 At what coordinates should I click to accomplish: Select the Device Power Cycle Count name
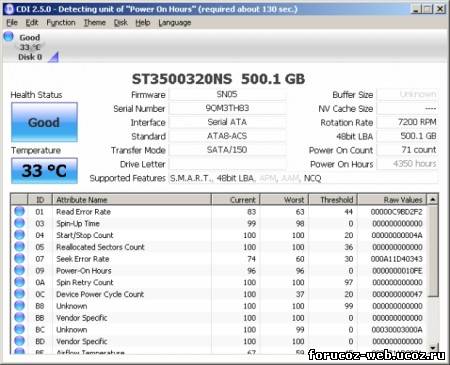[100, 294]
